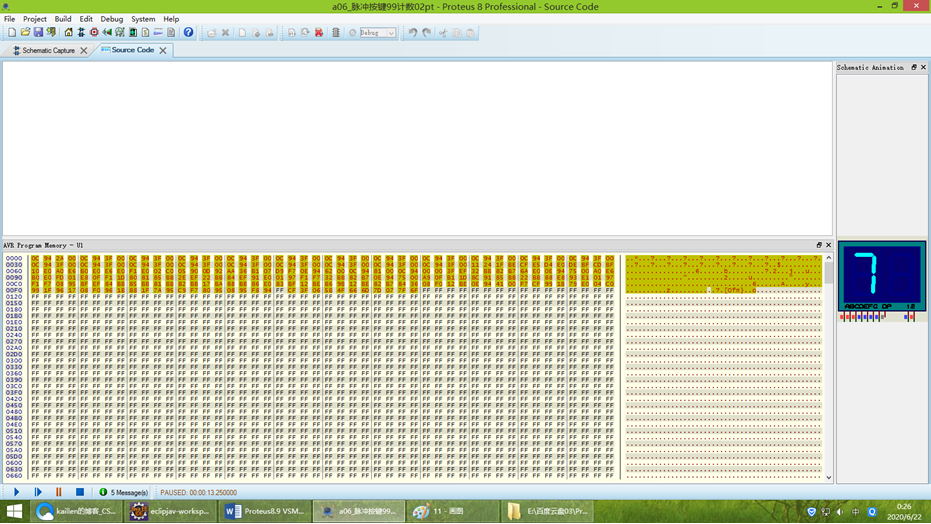Click the Cut scissors icon
This screenshot has height=524, width=931.
pyautogui.click(x=443, y=33)
